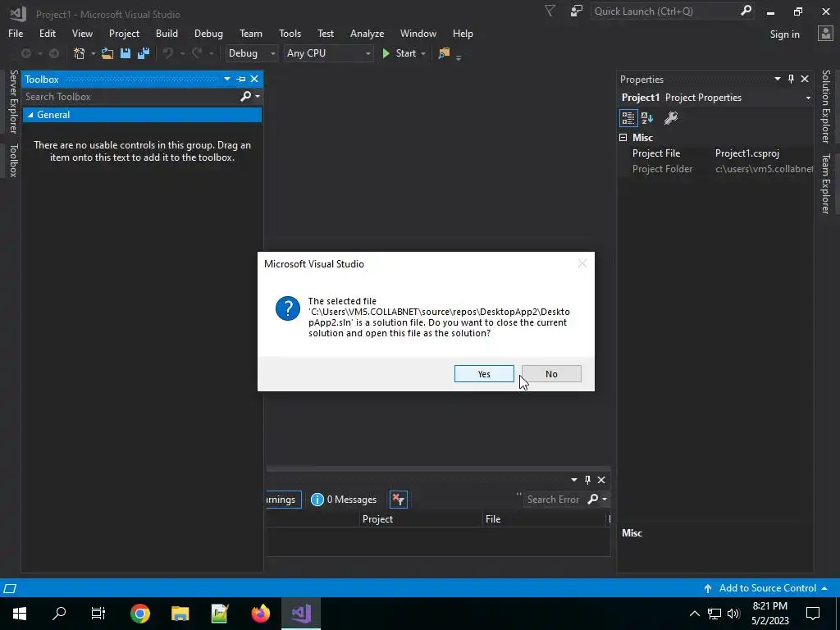Click the Windows Start button
Image resolution: width=840 pixels, height=630 pixels.
tap(20, 614)
